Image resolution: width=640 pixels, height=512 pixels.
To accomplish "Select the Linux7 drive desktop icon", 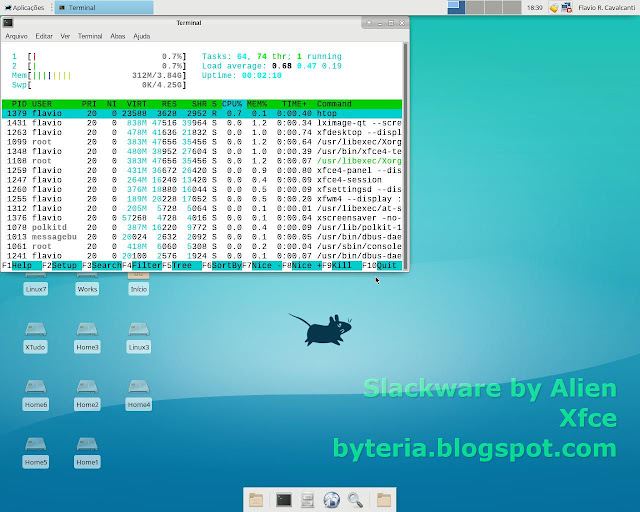I will [x=36, y=284].
